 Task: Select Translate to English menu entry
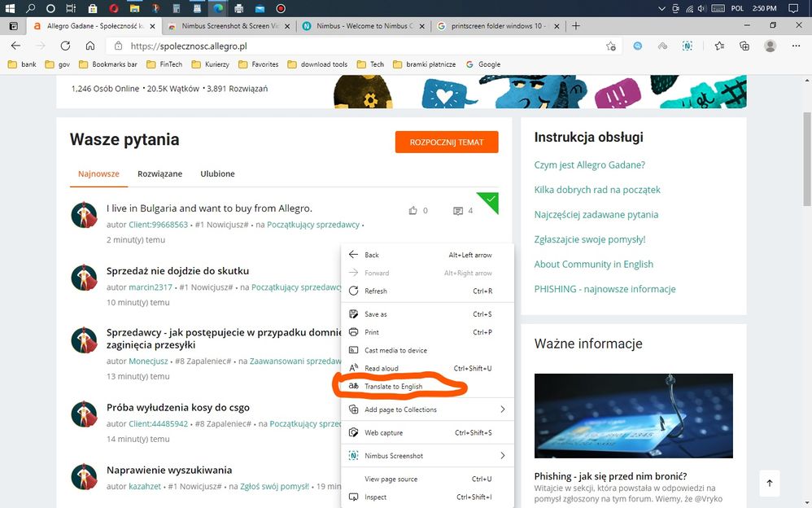coord(427,387)
